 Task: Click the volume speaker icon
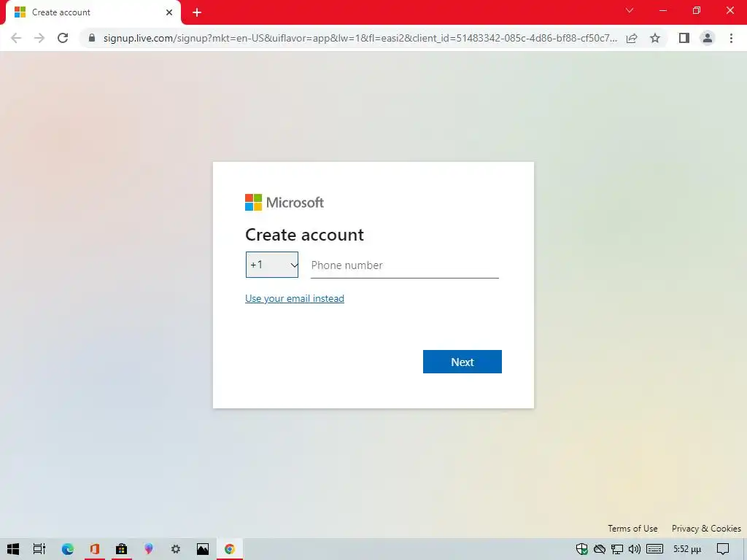click(x=635, y=549)
